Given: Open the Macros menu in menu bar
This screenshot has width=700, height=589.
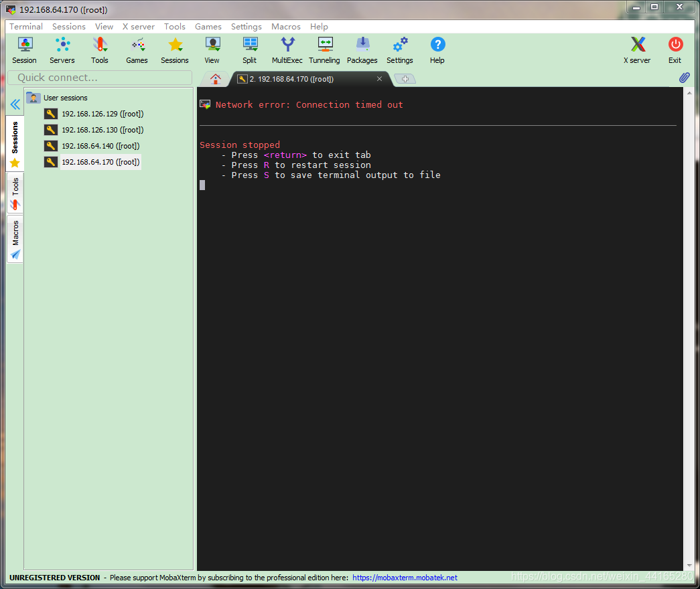Looking at the screenshot, I should click(286, 26).
